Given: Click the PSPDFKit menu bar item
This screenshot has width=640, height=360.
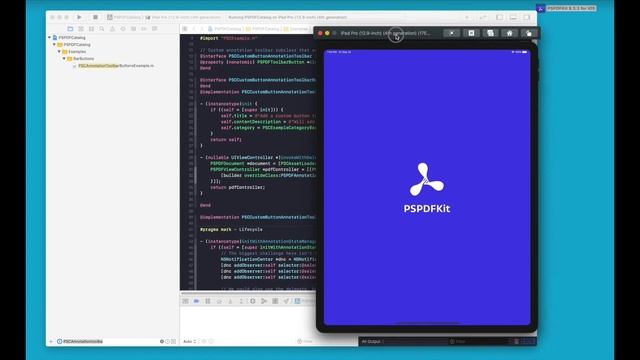Looking at the screenshot, I should click(x=567, y=8).
